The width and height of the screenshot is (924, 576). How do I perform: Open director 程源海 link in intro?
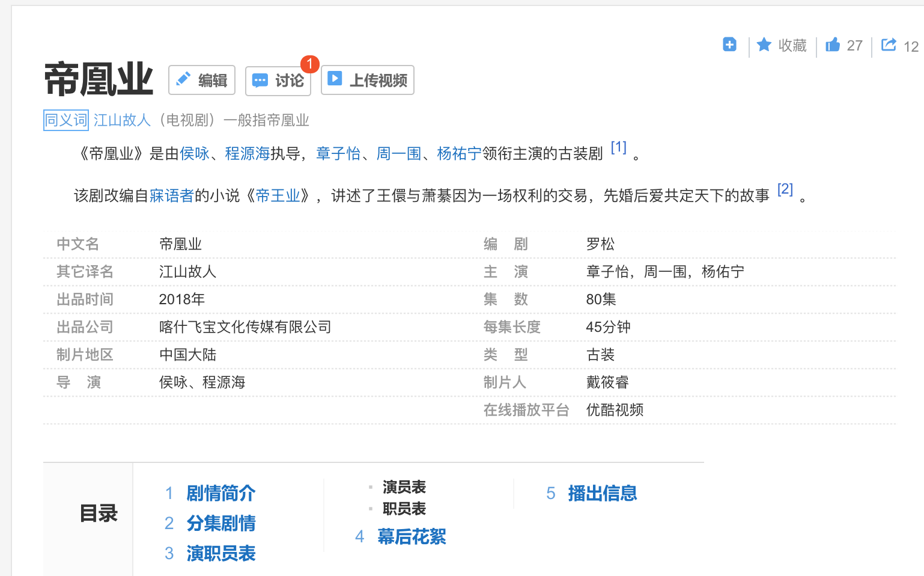[x=248, y=154]
